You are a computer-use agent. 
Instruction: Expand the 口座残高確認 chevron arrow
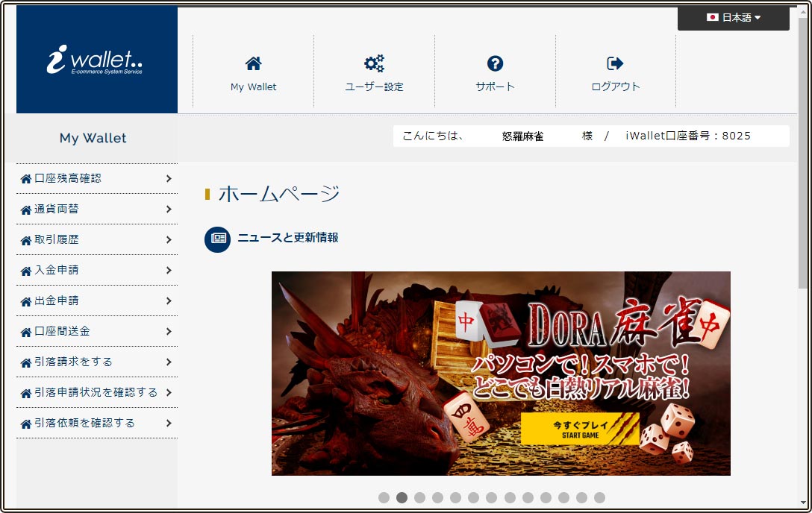click(169, 178)
